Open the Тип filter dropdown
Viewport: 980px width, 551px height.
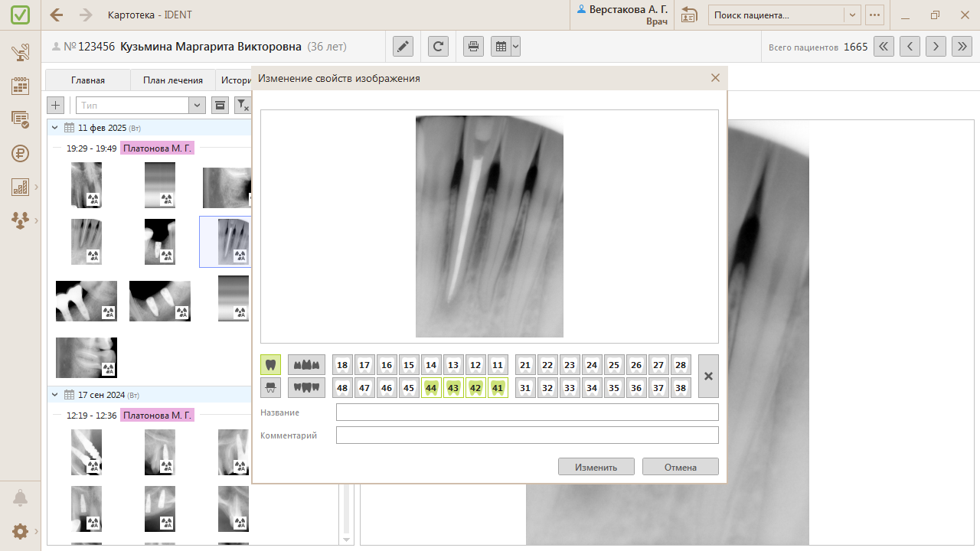198,105
